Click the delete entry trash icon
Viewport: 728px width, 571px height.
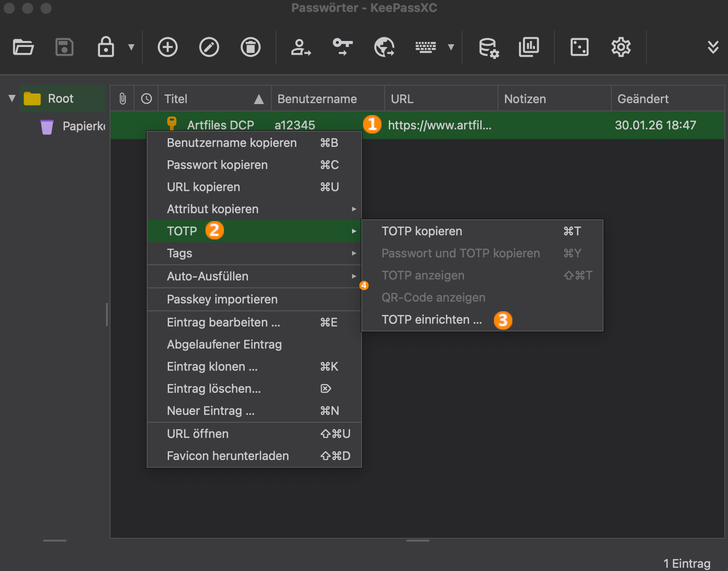(x=250, y=47)
